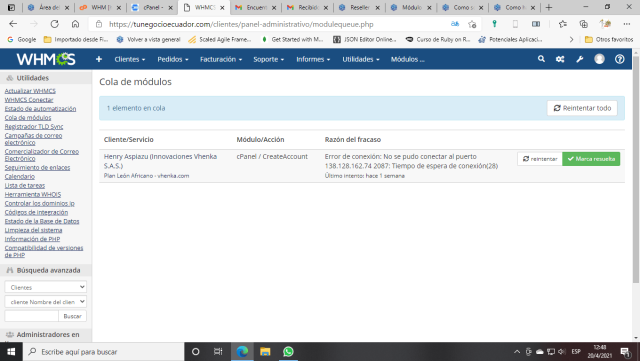Expand the Soporte menu
The height and width of the screenshot is (361, 640).
click(x=269, y=59)
